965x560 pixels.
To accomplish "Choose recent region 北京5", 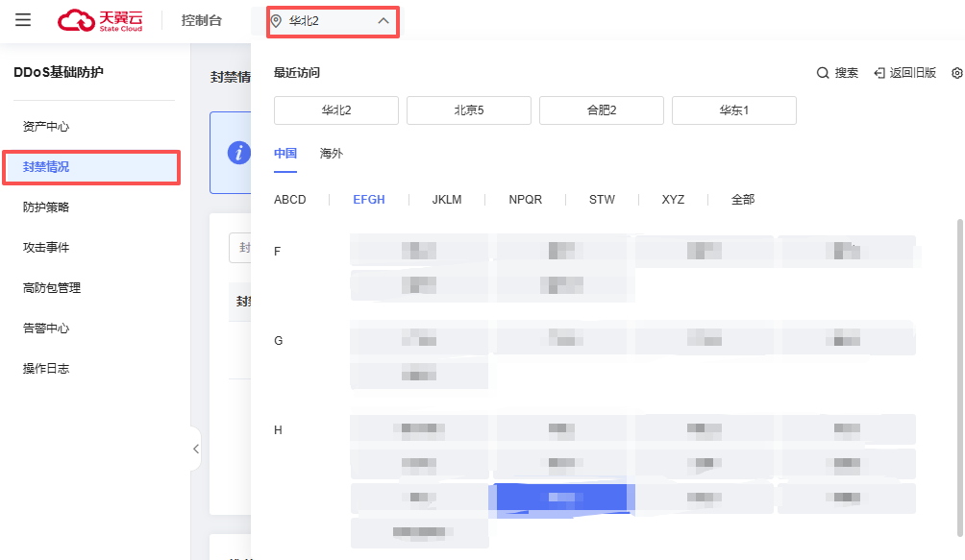I will 469,110.
